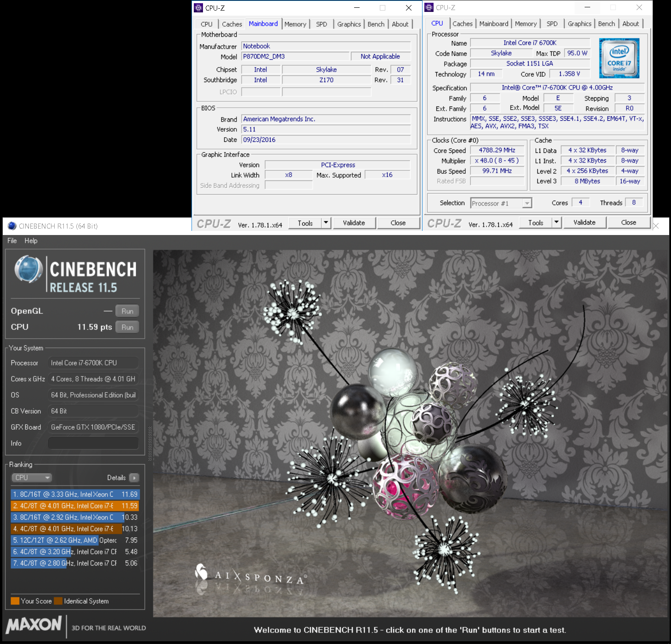
Task: Open Graphics tab in right CPU-Z window
Action: point(580,23)
